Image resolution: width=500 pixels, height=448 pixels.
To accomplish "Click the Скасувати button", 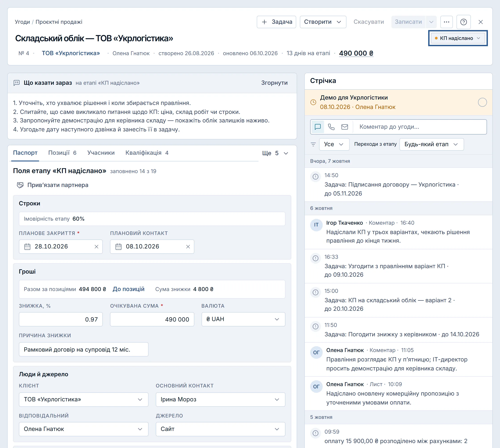I will pos(368,22).
